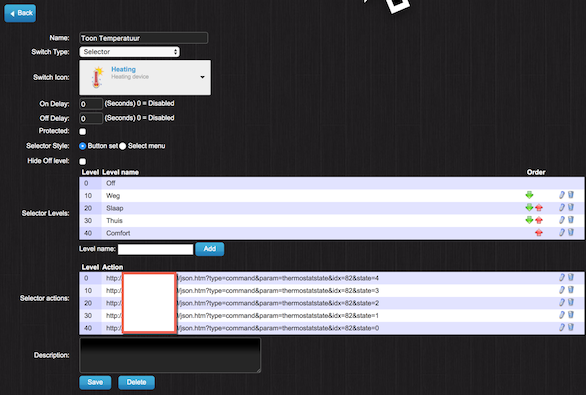The image size is (586, 395).
Task: Move Comfort level up with red arrow
Action: coord(539,233)
